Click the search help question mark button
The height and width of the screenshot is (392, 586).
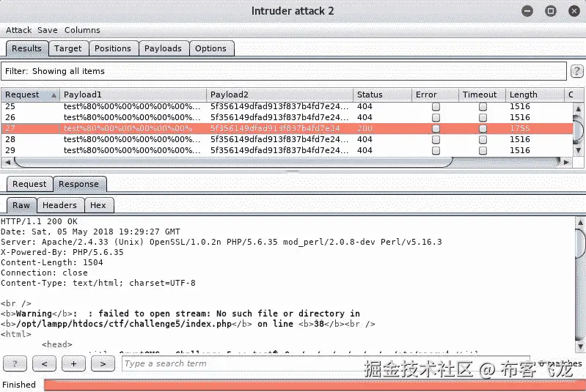(15, 363)
